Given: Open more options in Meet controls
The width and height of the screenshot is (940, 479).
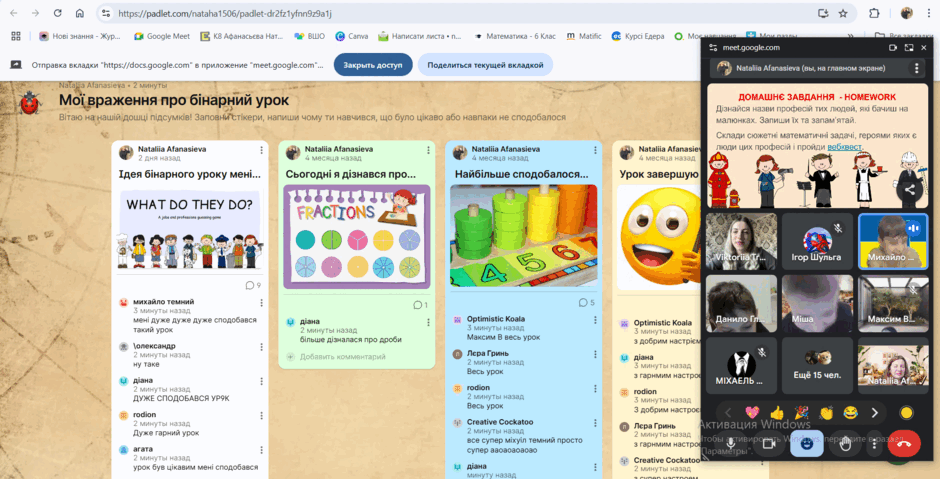Looking at the screenshot, I should tap(875, 444).
